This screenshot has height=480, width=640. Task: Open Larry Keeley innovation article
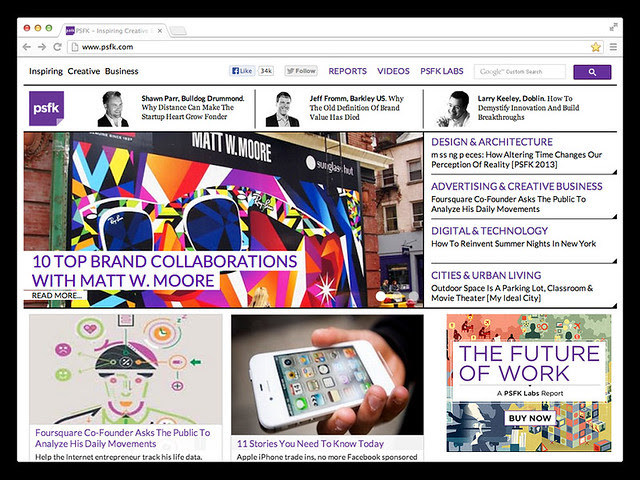coord(529,108)
